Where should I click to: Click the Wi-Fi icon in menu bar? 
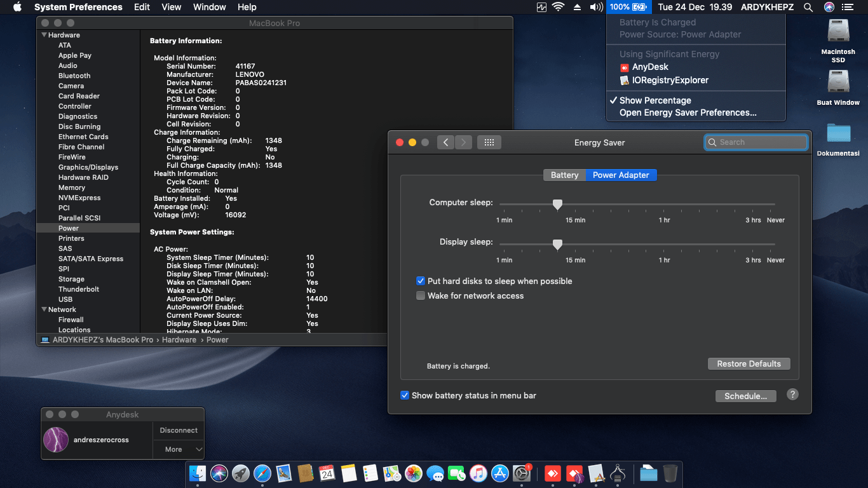tap(559, 7)
